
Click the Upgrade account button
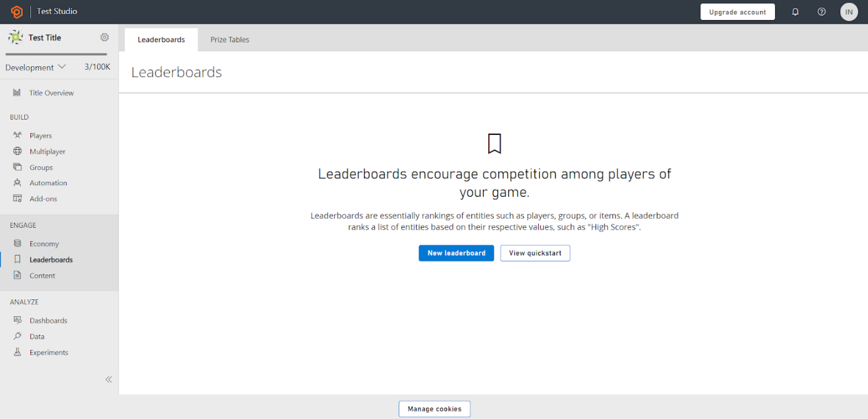(x=738, y=12)
